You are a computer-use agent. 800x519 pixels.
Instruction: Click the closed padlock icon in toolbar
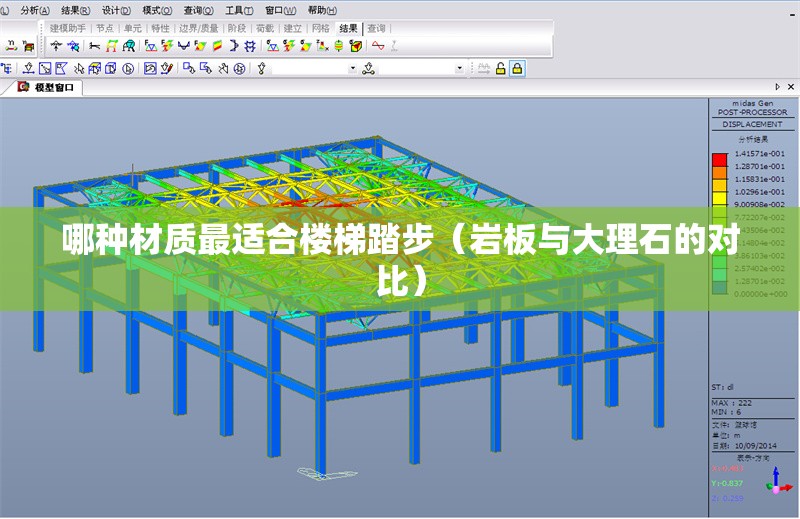(517, 69)
